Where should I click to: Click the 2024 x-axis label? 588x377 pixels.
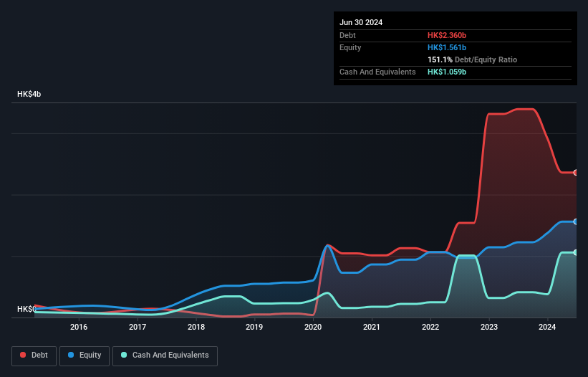(547, 327)
